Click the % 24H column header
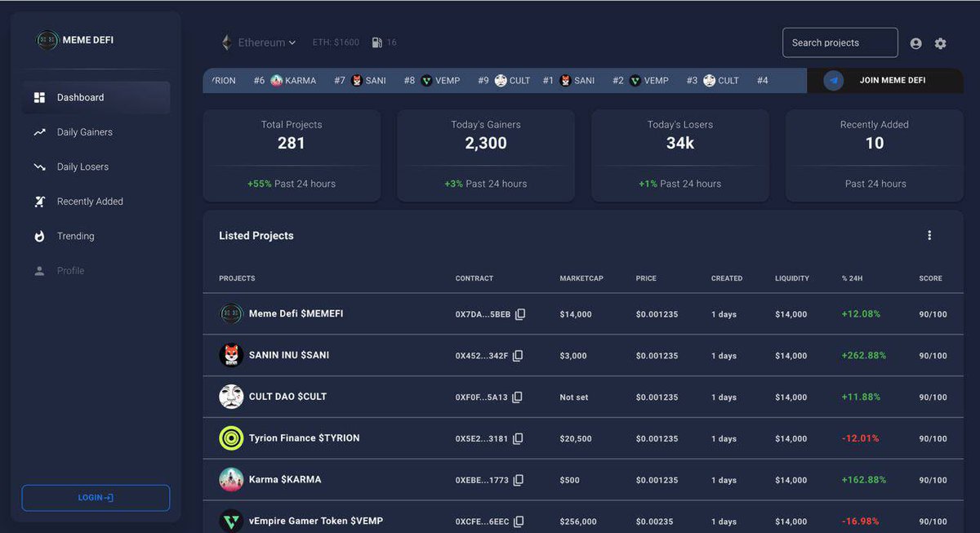The width and height of the screenshot is (980, 533). click(852, 278)
